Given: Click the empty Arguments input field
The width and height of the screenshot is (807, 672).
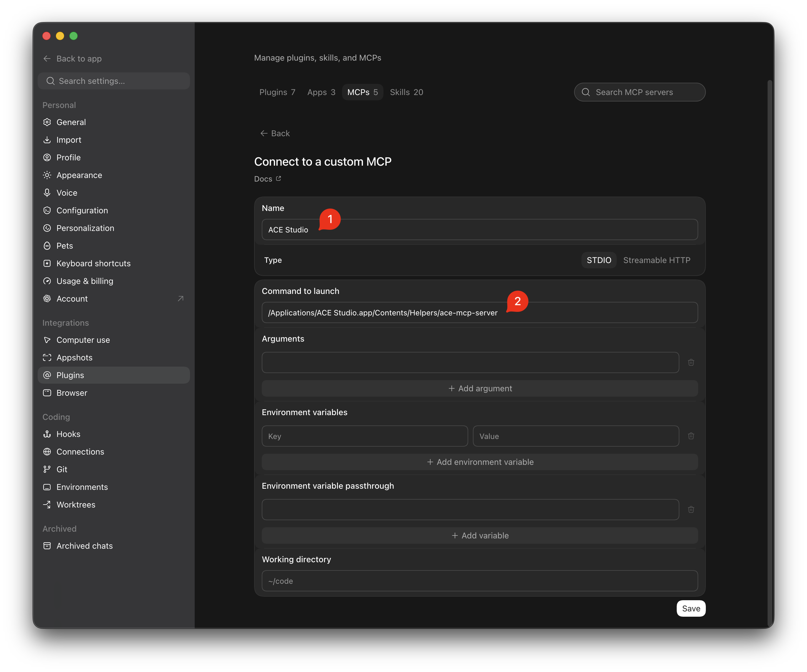Looking at the screenshot, I should 470,362.
